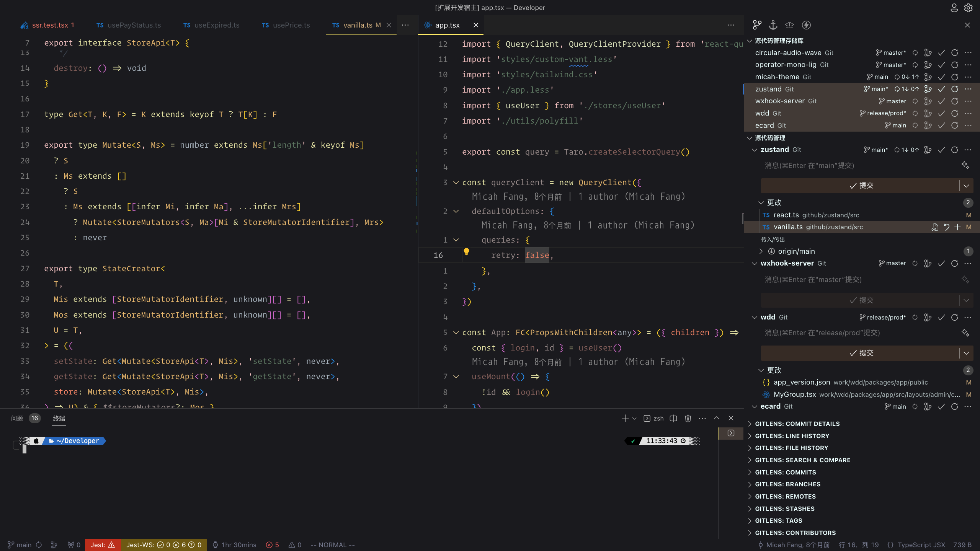Click the lightning bolt panel icon

[x=806, y=25]
